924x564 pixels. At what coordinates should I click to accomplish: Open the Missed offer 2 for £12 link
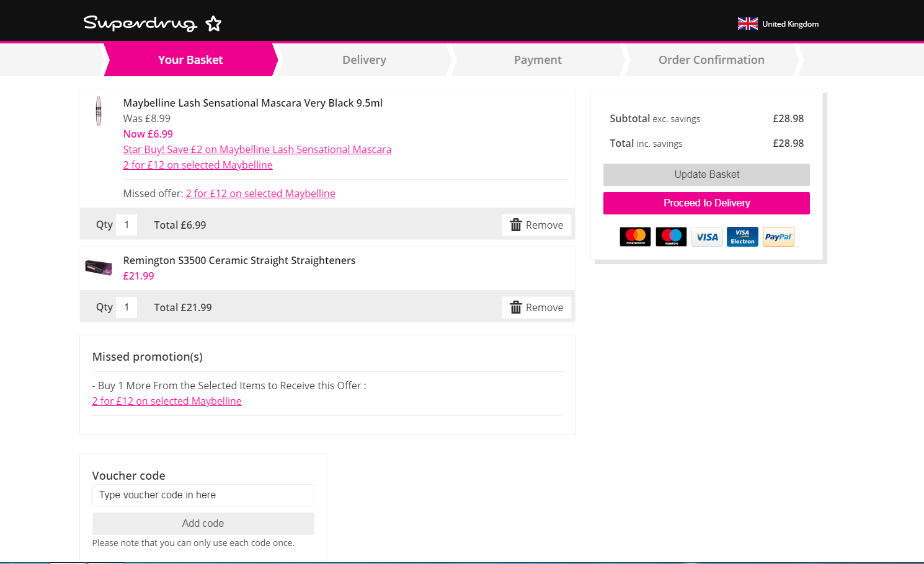pyautogui.click(x=260, y=193)
